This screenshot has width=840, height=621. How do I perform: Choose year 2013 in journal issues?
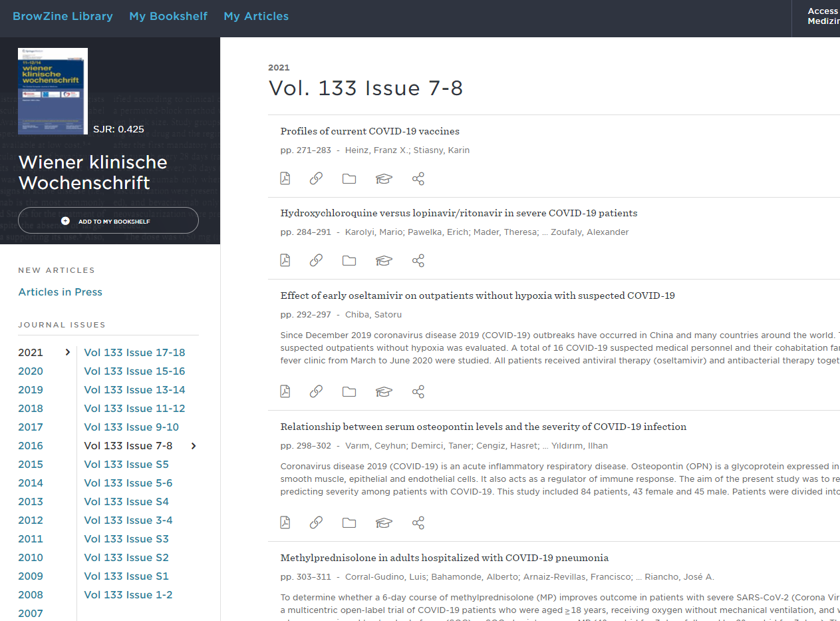click(x=31, y=502)
